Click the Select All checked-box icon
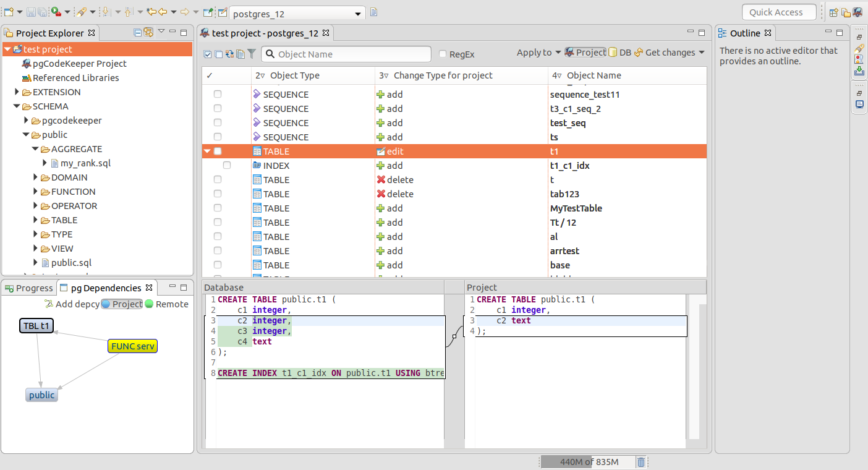This screenshot has width=868, height=470. [x=208, y=54]
